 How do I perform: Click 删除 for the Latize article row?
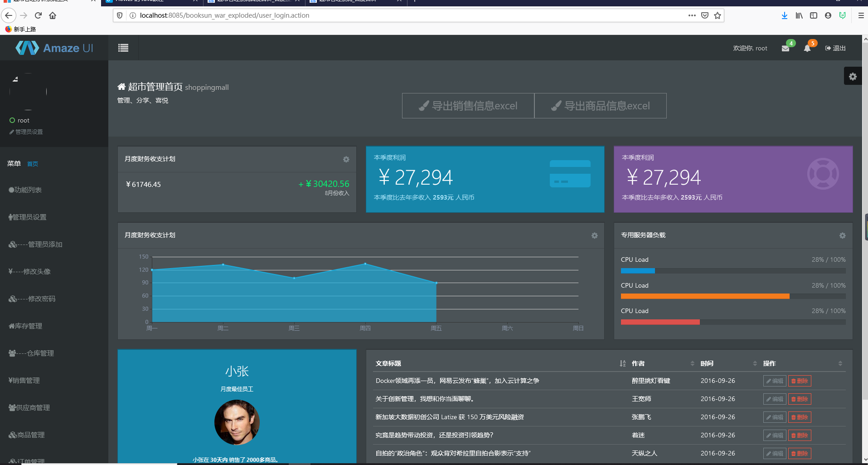pyautogui.click(x=800, y=417)
